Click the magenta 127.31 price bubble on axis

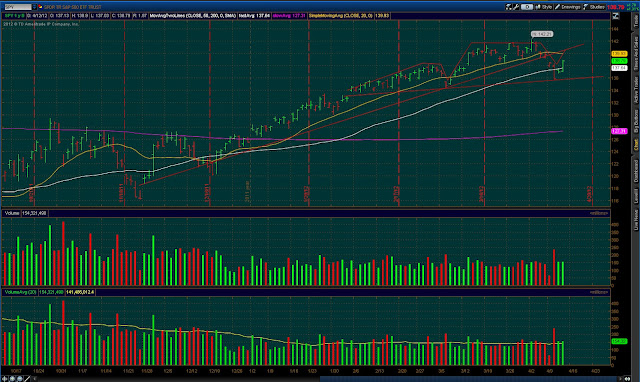[x=619, y=131]
